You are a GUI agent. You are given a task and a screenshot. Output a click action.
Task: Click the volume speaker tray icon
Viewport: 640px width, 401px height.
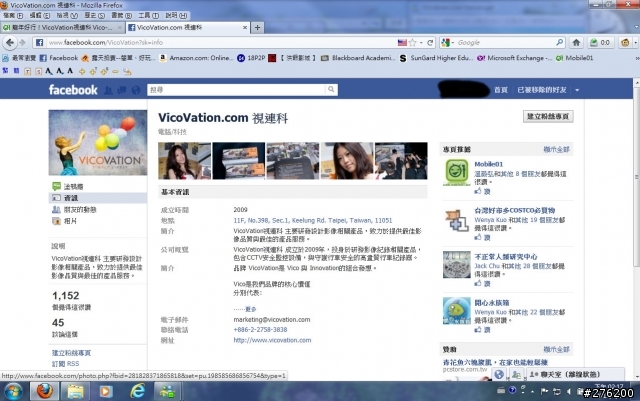(x=569, y=391)
